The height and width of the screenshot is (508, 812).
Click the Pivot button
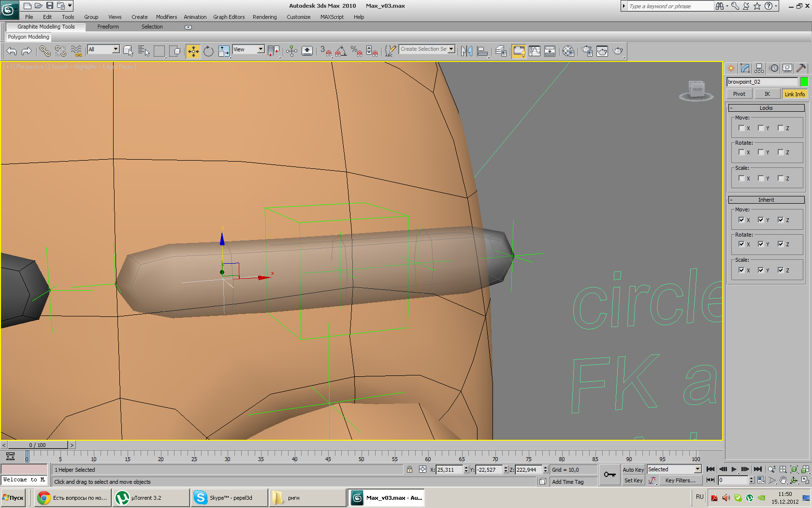click(x=739, y=94)
